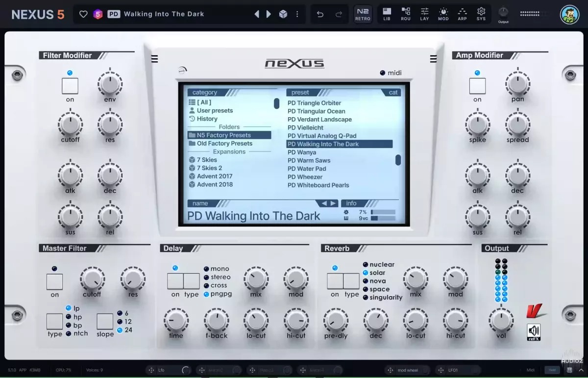Open the ARP arpeggiator panel
588x378 pixels.
[462, 14]
